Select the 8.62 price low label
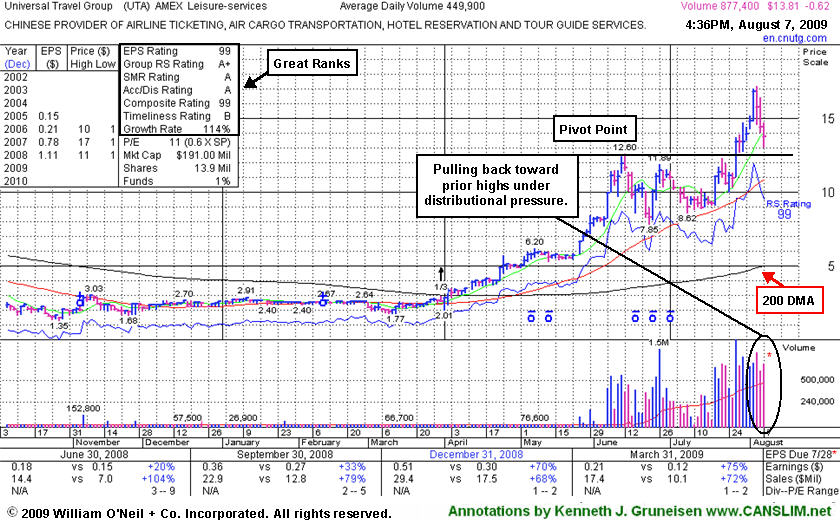This screenshot has width=840, height=524. point(687,219)
